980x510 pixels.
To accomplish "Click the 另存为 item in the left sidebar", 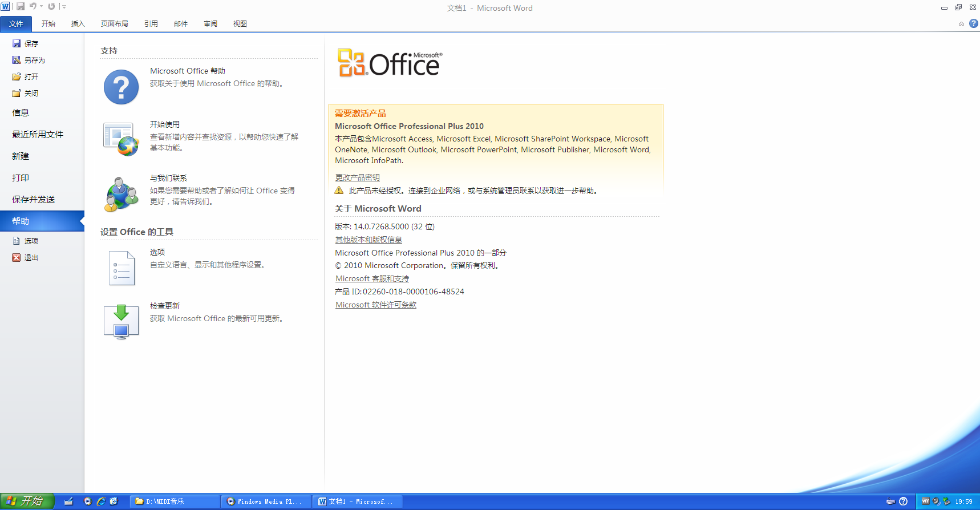I will (34, 60).
